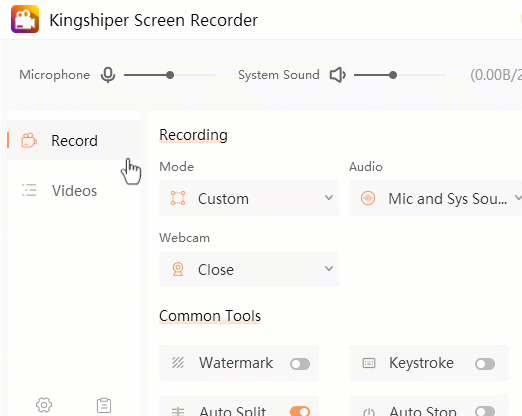Open the Mode dropdown showing Custom
This screenshot has height=416, width=522.
point(249,198)
